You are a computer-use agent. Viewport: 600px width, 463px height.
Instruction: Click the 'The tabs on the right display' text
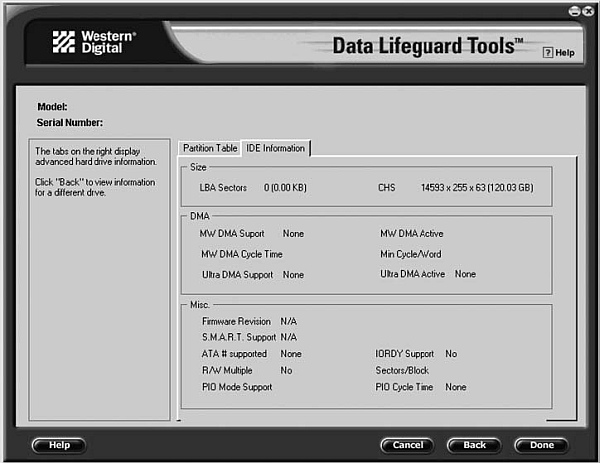click(88, 152)
